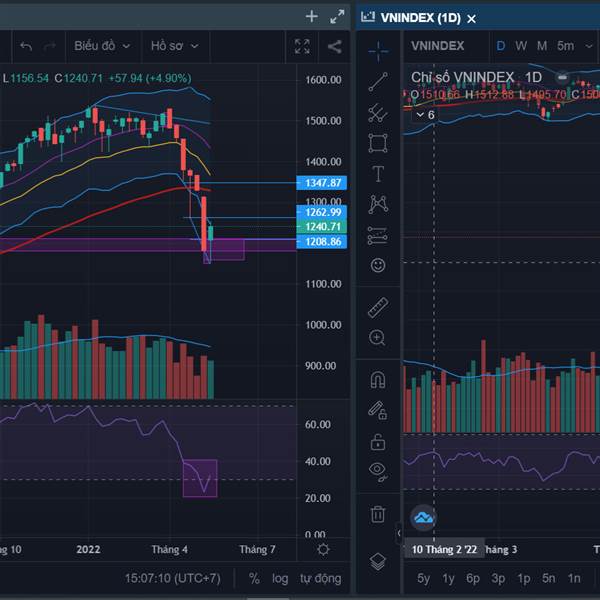Image resolution: width=600 pixels, height=600 pixels.
Task: Open the emoji icons tool
Action: (x=378, y=265)
